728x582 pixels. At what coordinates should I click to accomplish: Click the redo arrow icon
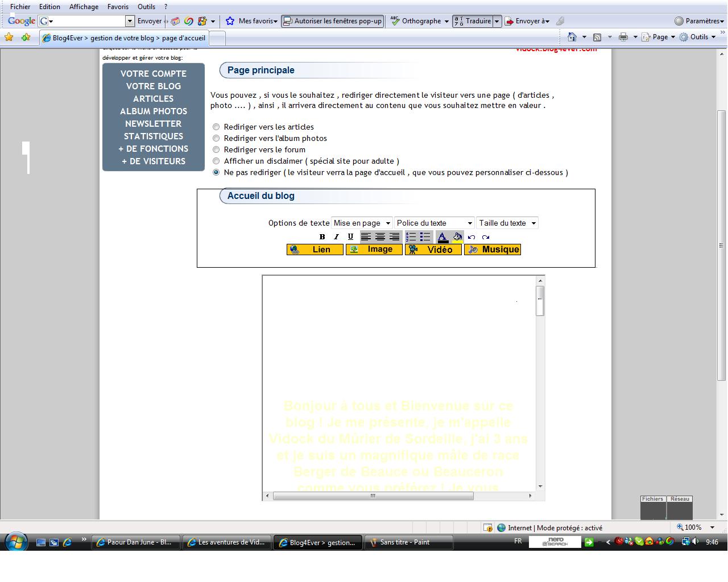tap(486, 238)
